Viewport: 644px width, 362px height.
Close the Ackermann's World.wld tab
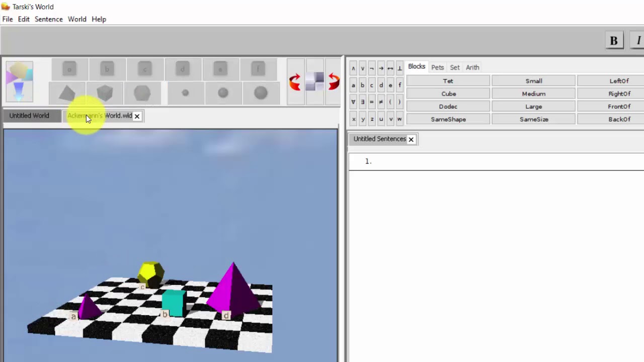click(137, 116)
